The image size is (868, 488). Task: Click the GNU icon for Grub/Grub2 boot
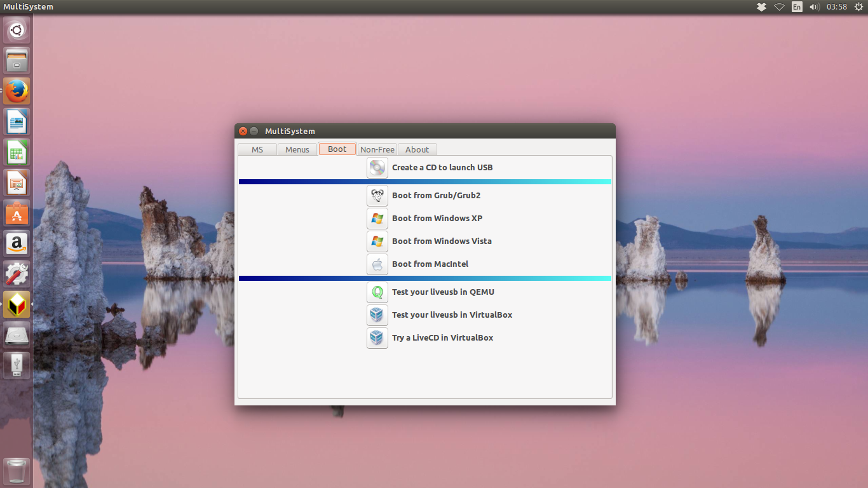pos(377,196)
